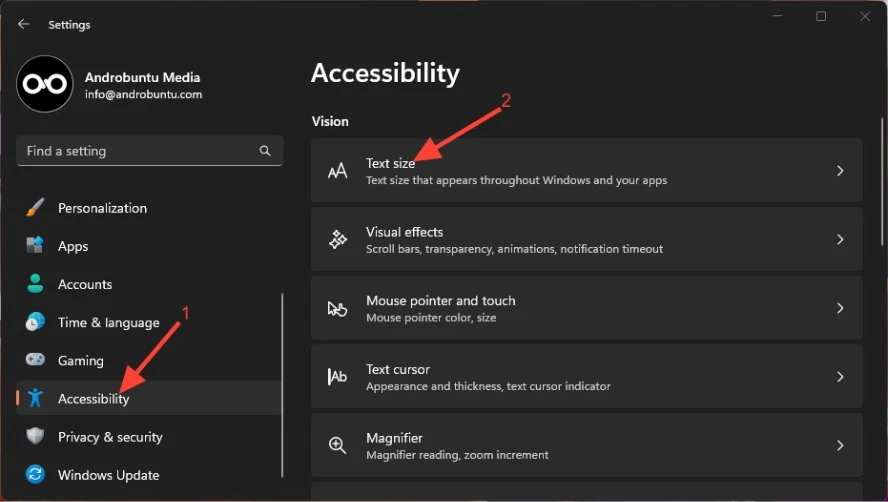
Task: Click the sidebar navigation scrollbar
Action: pos(282,385)
